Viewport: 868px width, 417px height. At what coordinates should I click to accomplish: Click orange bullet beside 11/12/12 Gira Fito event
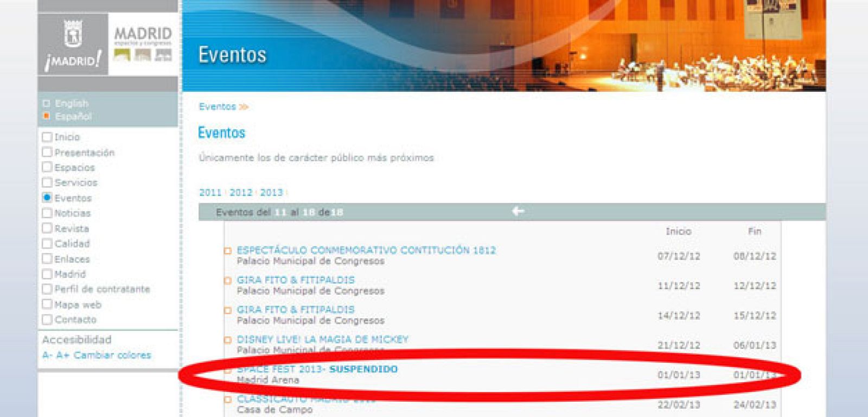click(x=228, y=281)
